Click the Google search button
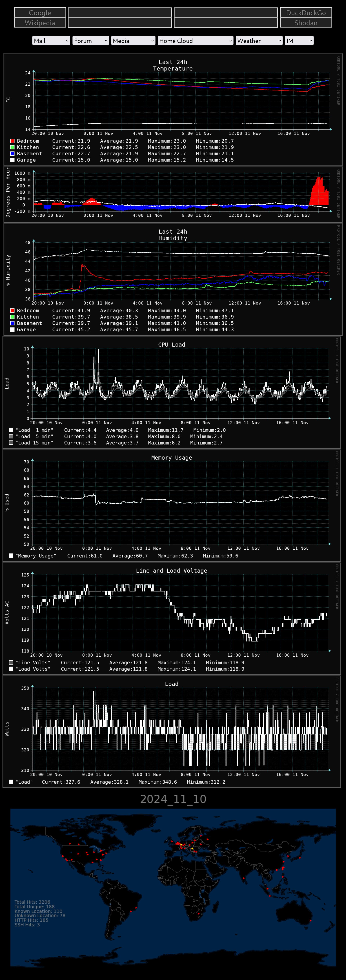 pyautogui.click(x=40, y=13)
